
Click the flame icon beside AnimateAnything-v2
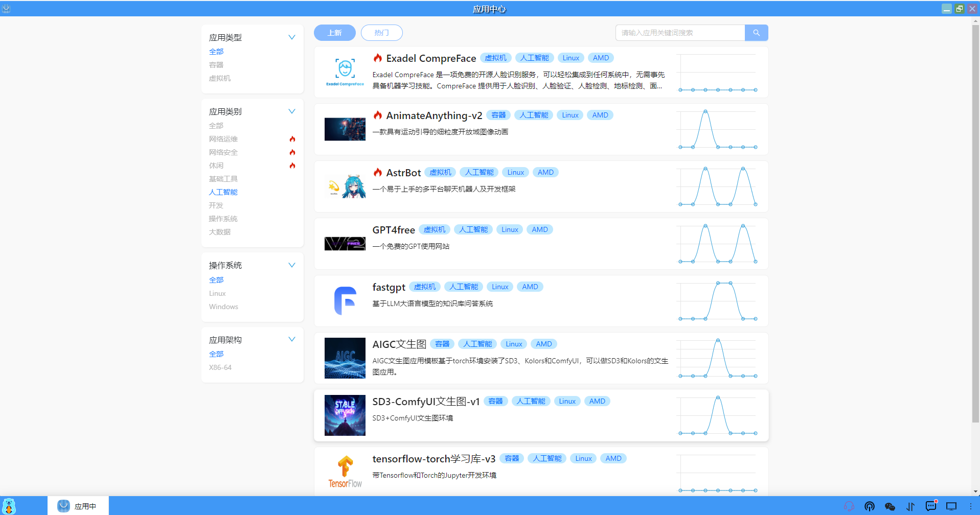378,115
